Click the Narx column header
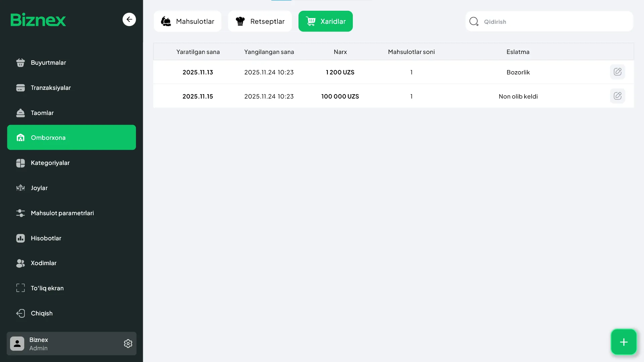 click(340, 52)
